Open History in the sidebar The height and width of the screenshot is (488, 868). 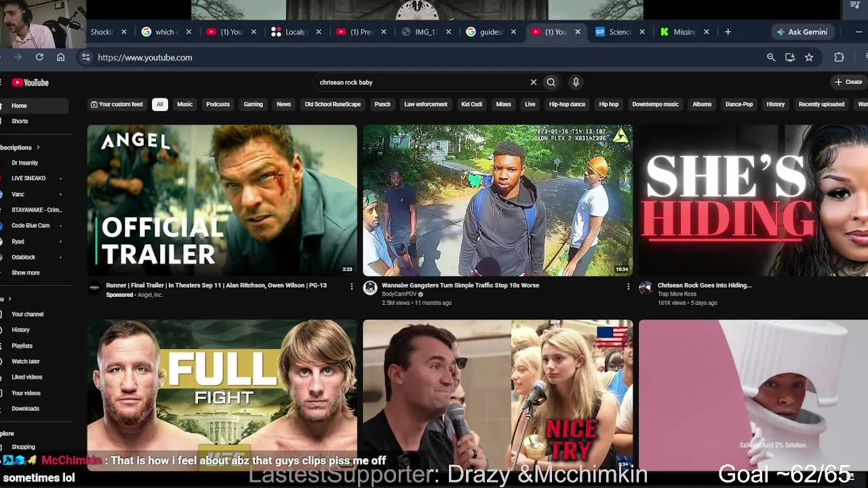click(x=20, y=330)
